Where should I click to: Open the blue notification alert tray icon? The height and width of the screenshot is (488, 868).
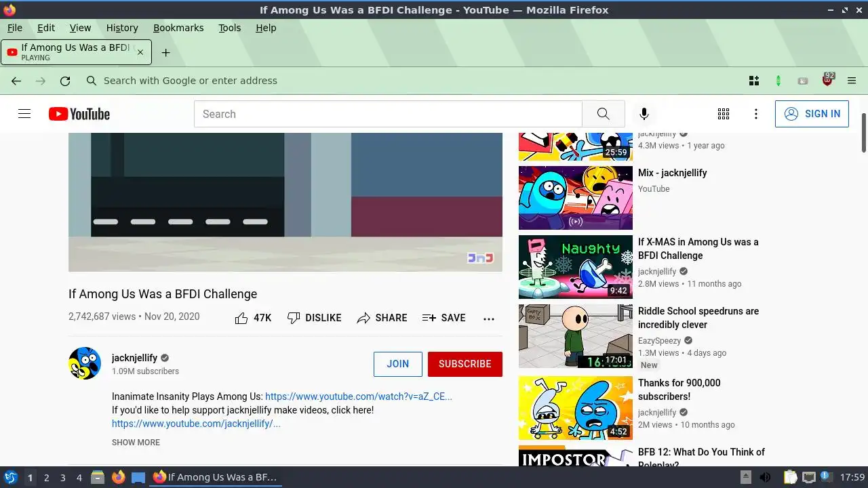(827, 477)
